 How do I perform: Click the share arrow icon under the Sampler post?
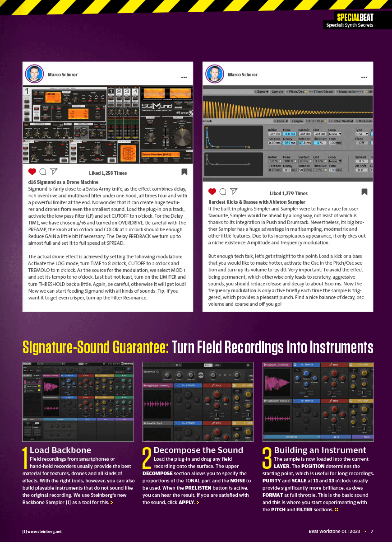point(234,192)
